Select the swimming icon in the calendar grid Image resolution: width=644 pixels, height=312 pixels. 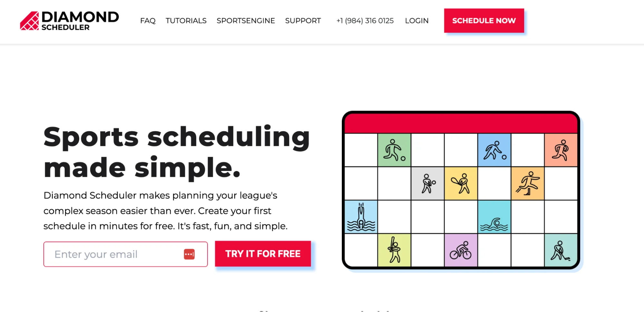(x=495, y=218)
